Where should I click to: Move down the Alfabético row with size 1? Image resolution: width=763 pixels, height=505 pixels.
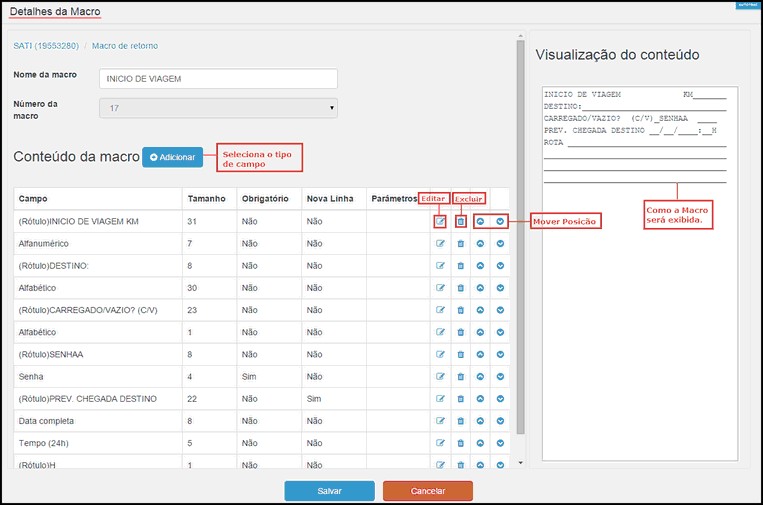click(x=500, y=332)
